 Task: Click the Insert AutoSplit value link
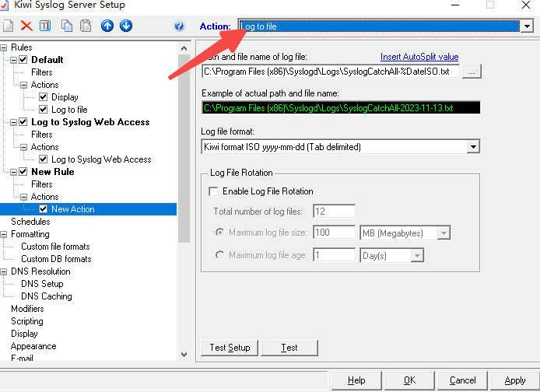coord(419,57)
